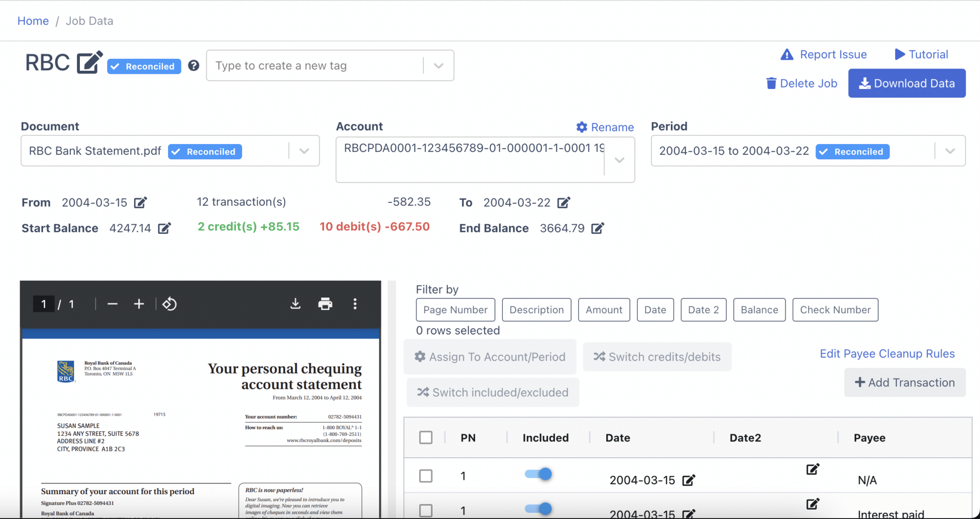
Task: Click the Delete Job trash icon
Action: point(771,83)
